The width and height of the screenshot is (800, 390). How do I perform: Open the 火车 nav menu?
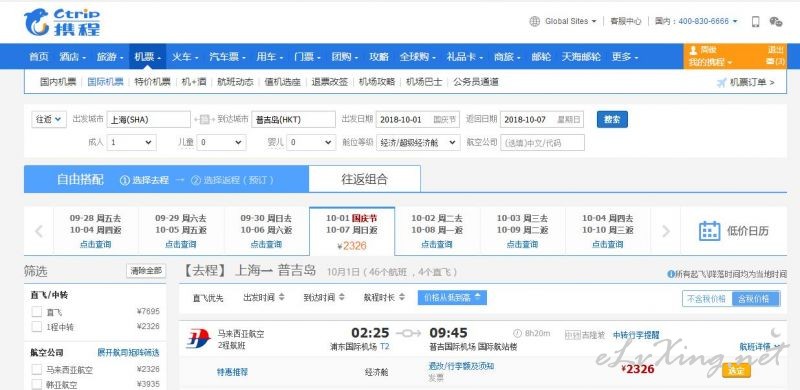pyautogui.click(x=185, y=57)
